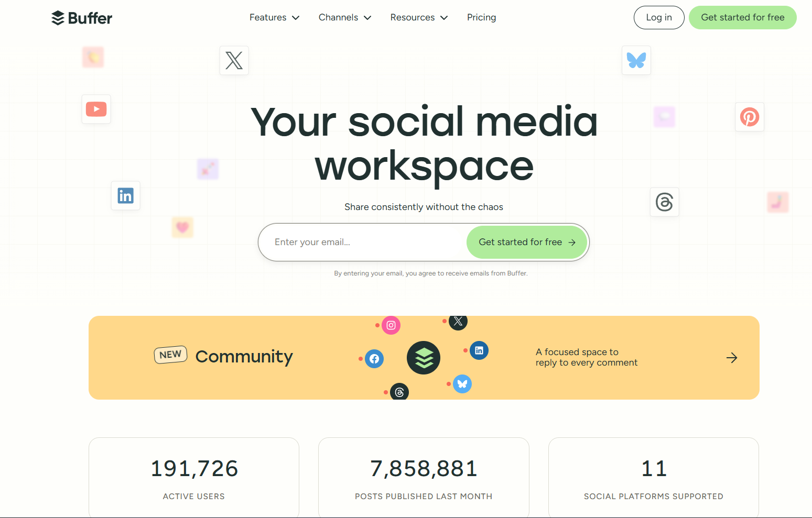
Task: Click the Buffer logo in header
Action: pyautogui.click(x=82, y=18)
